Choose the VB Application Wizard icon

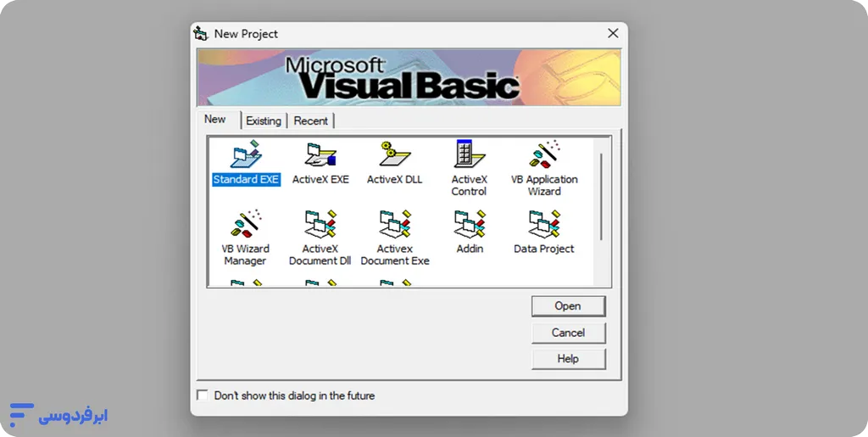coord(544,154)
